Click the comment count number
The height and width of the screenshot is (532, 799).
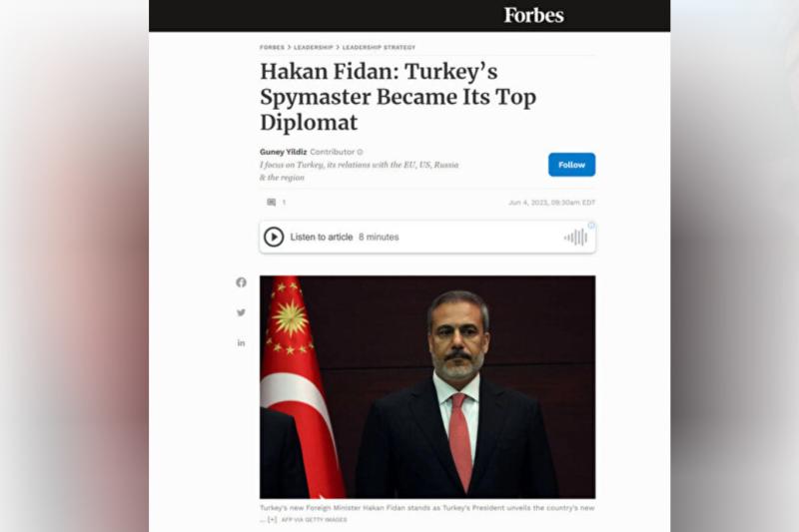coord(284,202)
